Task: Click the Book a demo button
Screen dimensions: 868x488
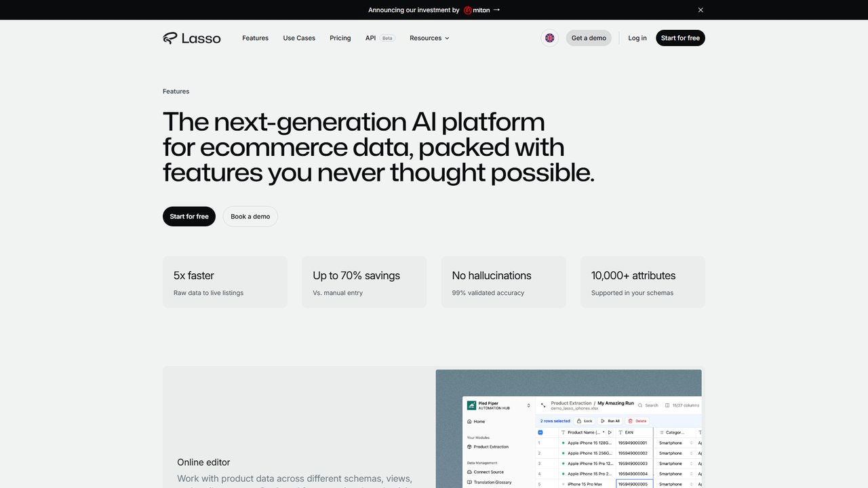Action: pyautogui.click(x=250, y=216)
